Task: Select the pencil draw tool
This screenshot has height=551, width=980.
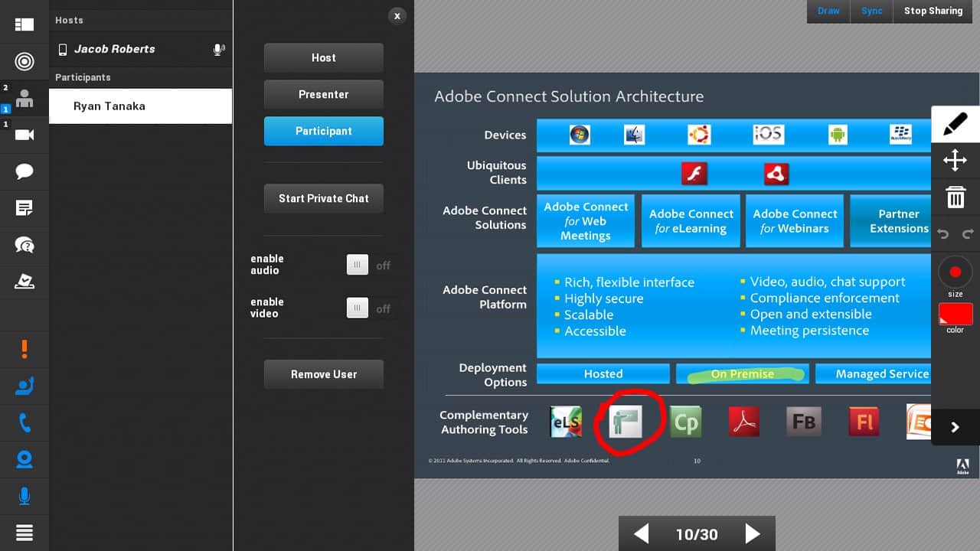Action: click(955, 124)
